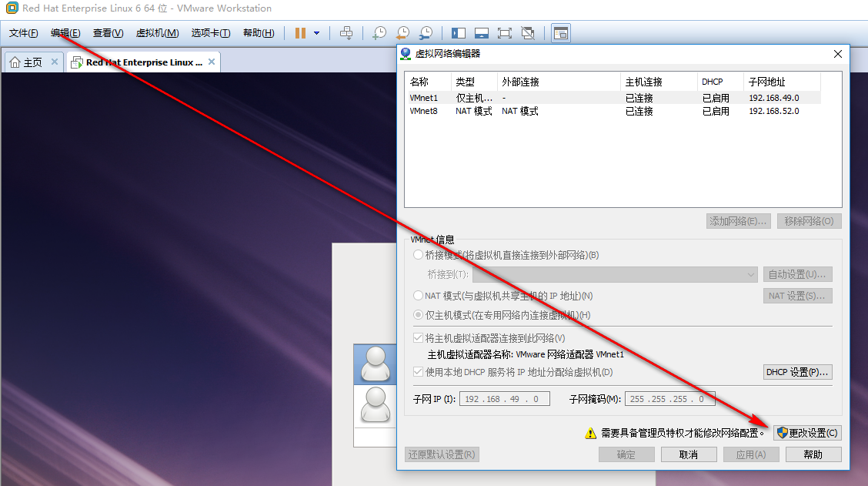Toggle 将主机虚拟适配器连接到此网络 checkbox
This screenshot has width=868, height=486.
point(419,338)
